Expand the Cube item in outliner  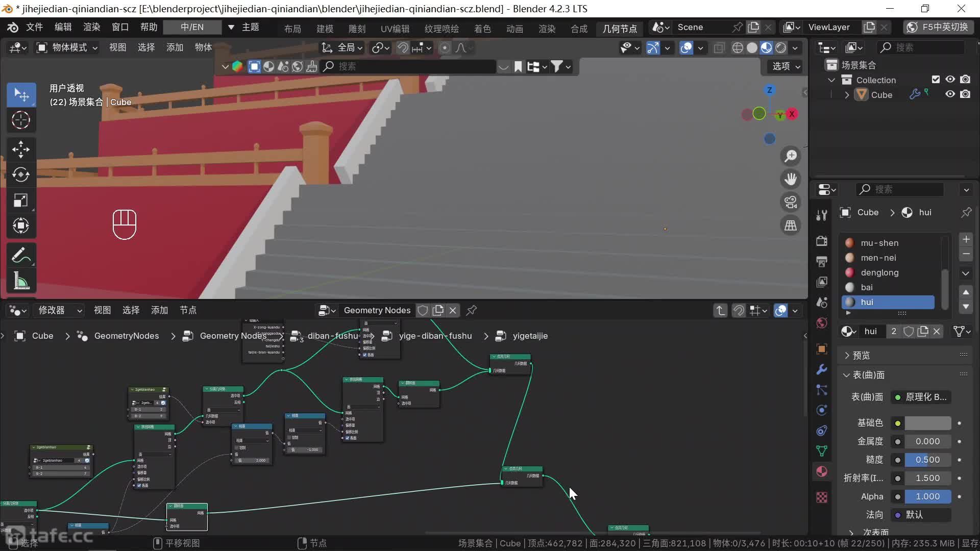(x=847, y=95)
